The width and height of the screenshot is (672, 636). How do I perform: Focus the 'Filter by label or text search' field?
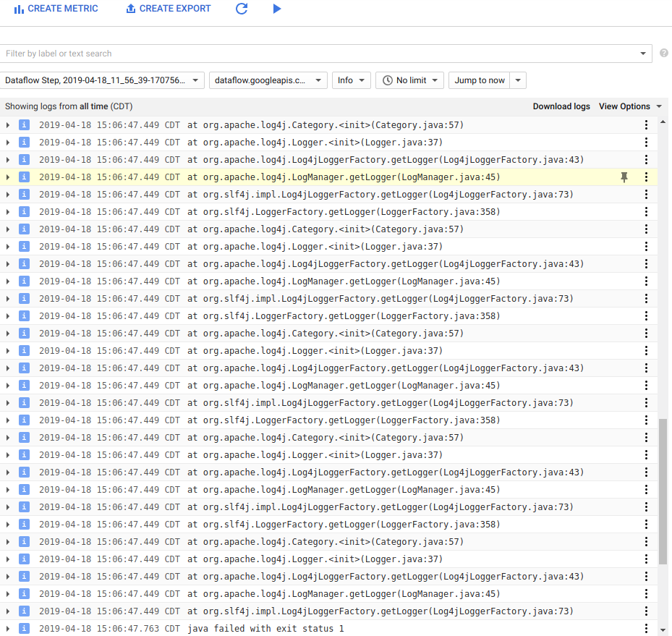tap(319, 54)
